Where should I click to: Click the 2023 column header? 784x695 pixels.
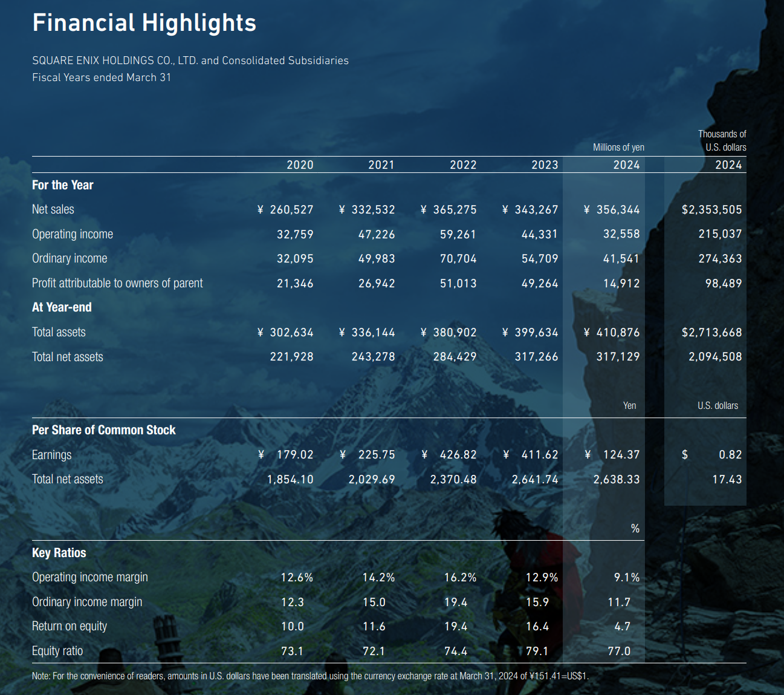(545, 165)
